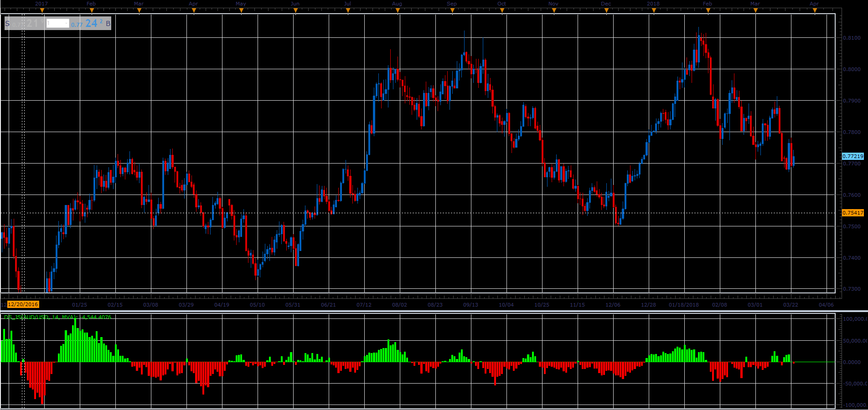Click the 05/10 date axis label
This screenshot has width=868, height=410.
257,305
